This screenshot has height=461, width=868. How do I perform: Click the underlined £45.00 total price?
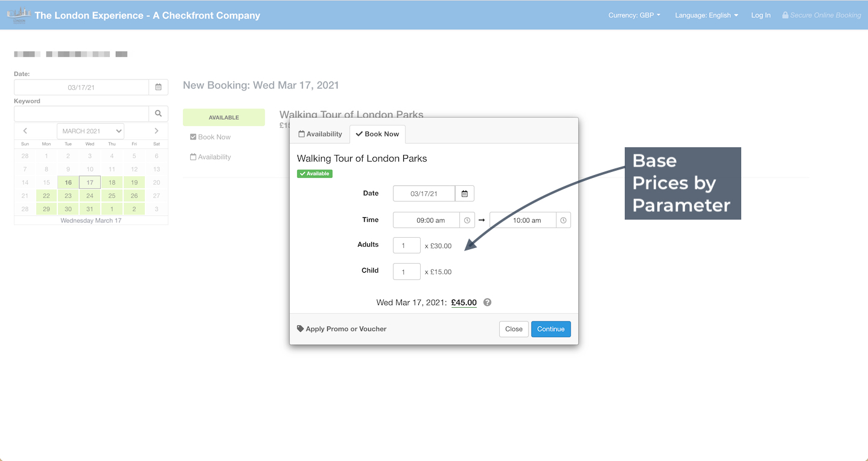[464, 302]
